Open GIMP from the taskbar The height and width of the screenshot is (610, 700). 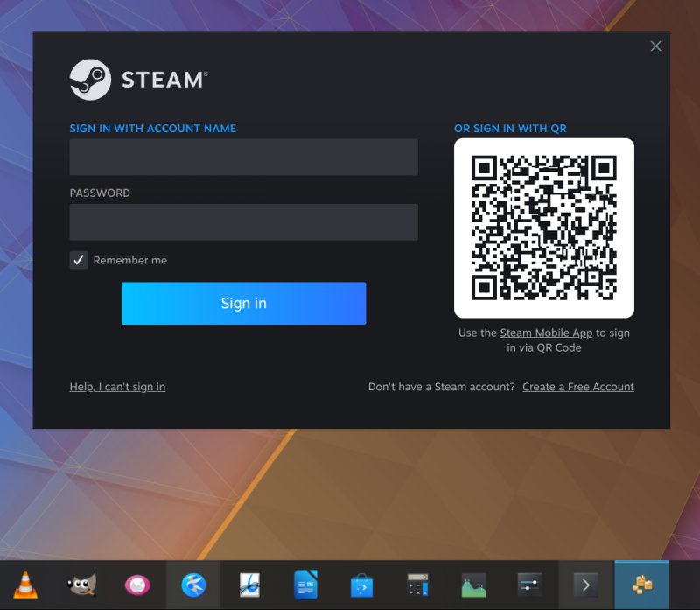tap(81, 585)
